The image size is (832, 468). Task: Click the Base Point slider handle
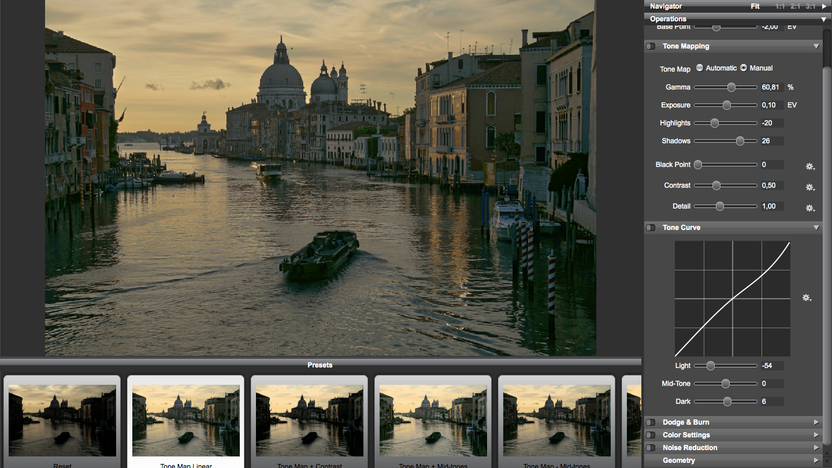pyautogui.click(x=716, y=27)
